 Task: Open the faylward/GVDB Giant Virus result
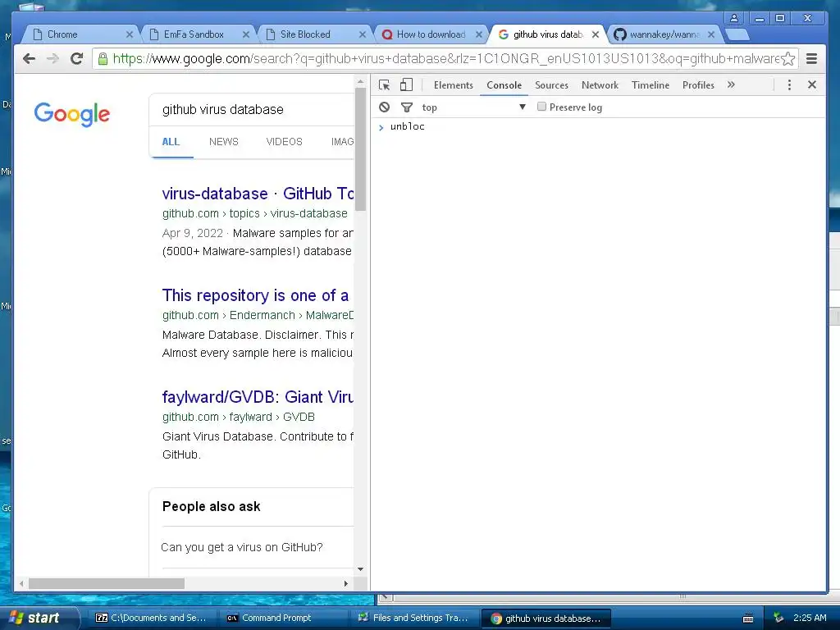[x=258, y=397]
